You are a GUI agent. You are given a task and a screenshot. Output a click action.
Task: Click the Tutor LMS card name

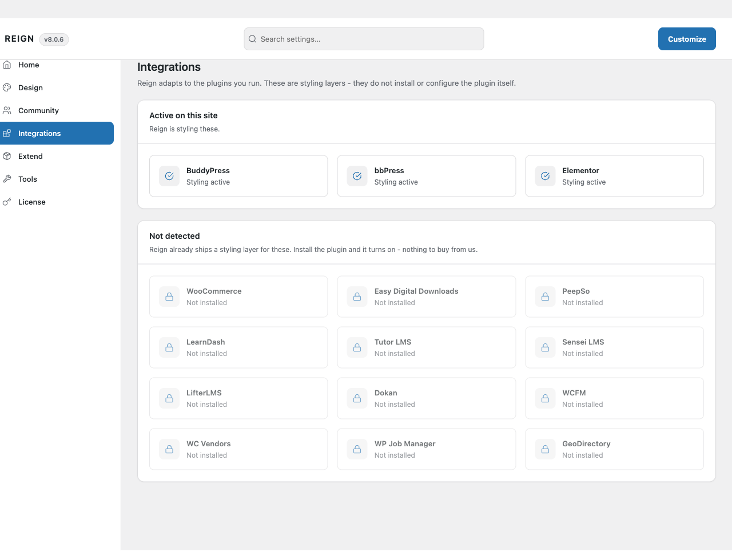[x=393, y=342]
